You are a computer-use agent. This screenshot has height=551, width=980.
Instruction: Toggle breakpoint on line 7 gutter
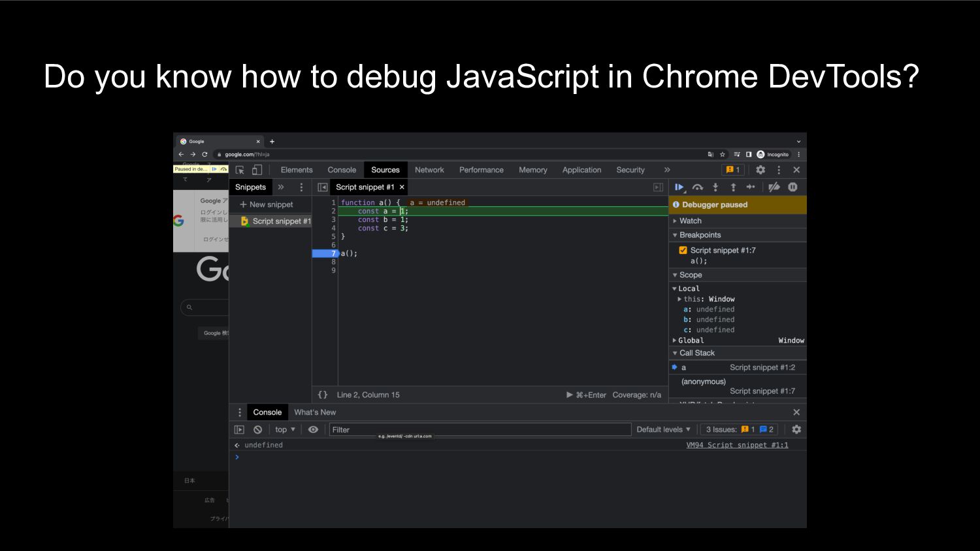tap(325, 253)
